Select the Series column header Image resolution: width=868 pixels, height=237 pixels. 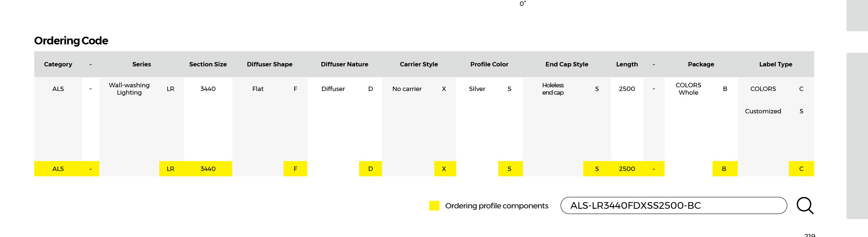point(142,64)
